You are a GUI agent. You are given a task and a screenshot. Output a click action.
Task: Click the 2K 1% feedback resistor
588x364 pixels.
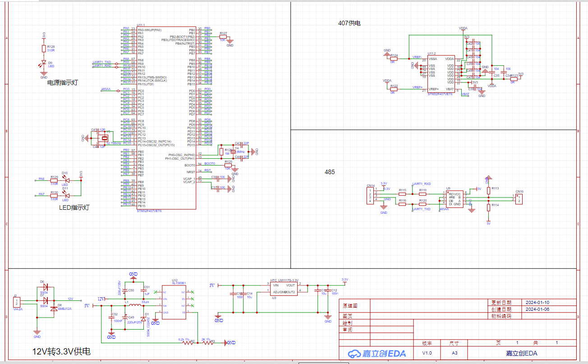click(207, 343)
